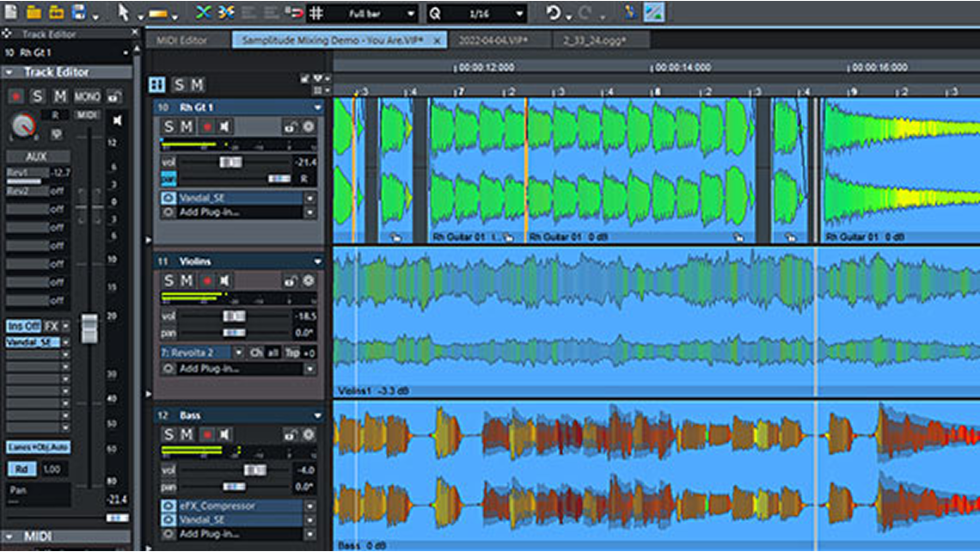Click the blue-orange auto crossfade icon
This screenshot has width=980, height=552.
[x=226, y=12]
